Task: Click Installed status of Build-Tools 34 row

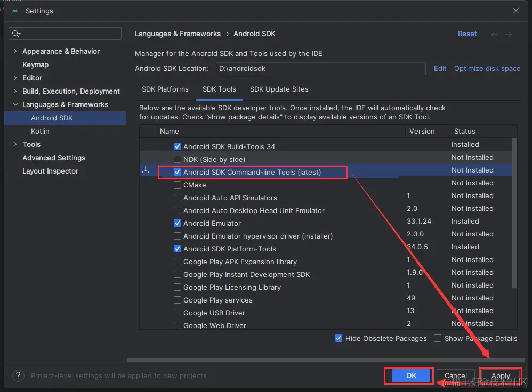Action: 465,144
